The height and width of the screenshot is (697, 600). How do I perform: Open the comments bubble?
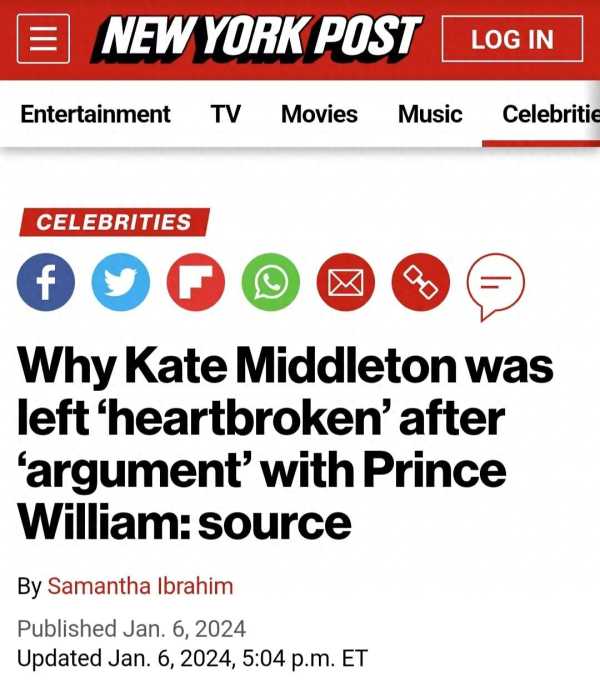[496, 286]
